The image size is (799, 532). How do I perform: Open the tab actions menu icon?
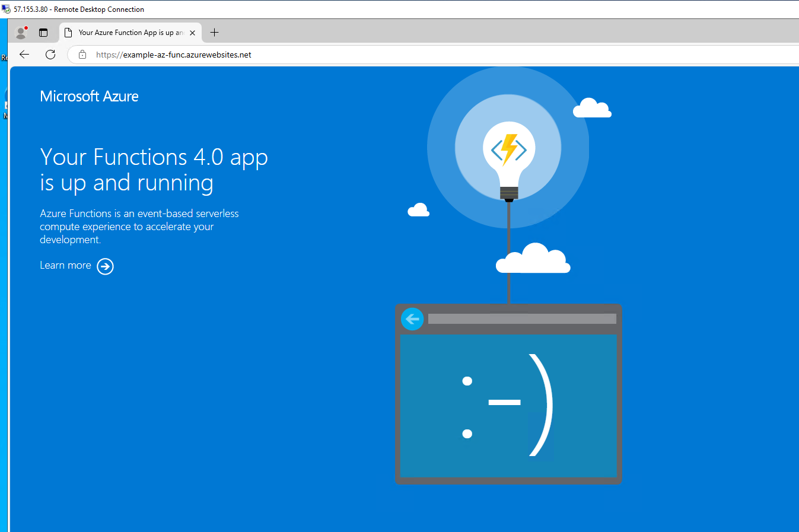(x=43, y=33)
